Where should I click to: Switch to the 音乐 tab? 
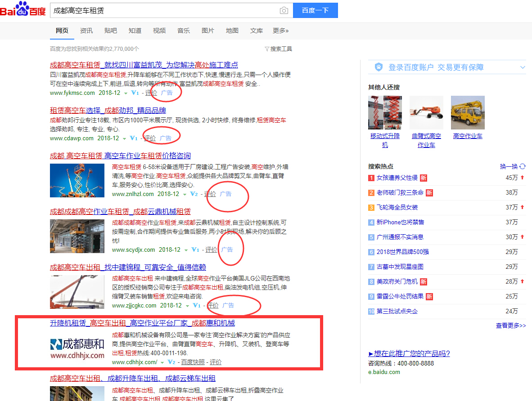click(x=184, y=31)
